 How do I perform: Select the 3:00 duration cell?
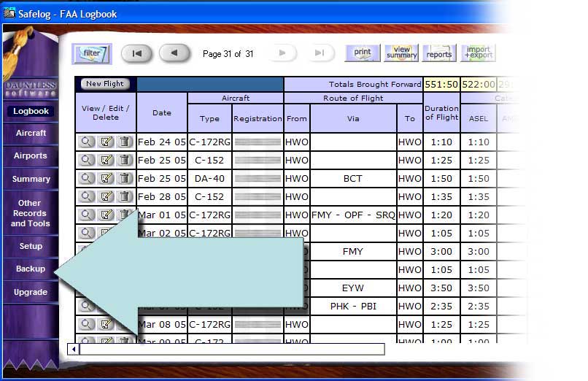coord(441,251)
